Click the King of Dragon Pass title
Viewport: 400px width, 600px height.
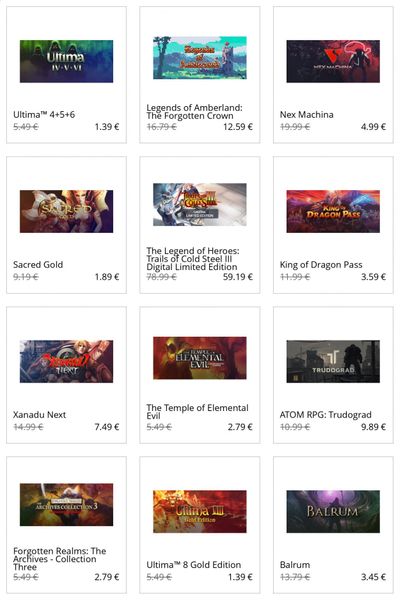point(321,264)
